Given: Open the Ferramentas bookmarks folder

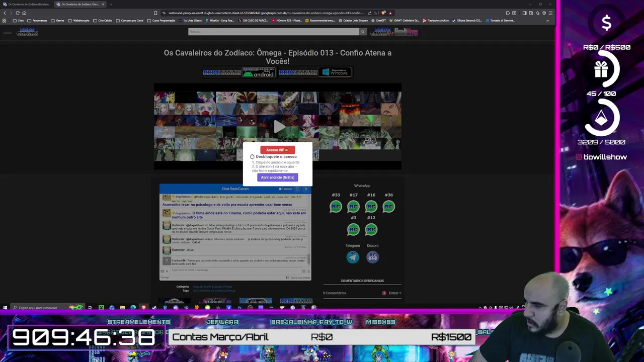Looking at the screenshot, I should pos(37,21).
